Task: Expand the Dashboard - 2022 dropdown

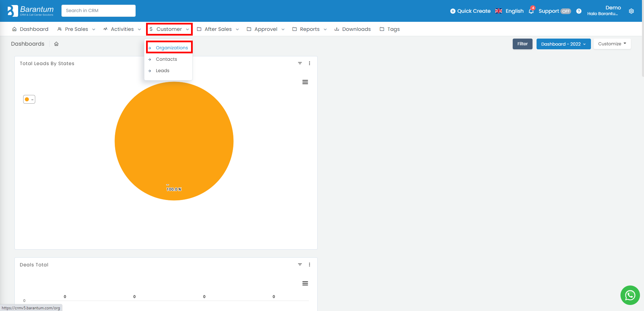Action: pyautogui.click(x=563, y=44)
